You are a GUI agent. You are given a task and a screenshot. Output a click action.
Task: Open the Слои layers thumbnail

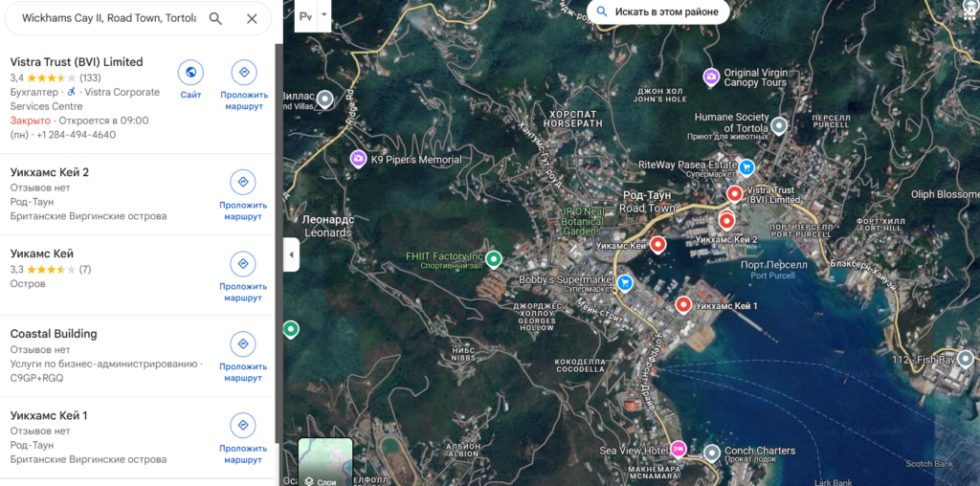325,462
